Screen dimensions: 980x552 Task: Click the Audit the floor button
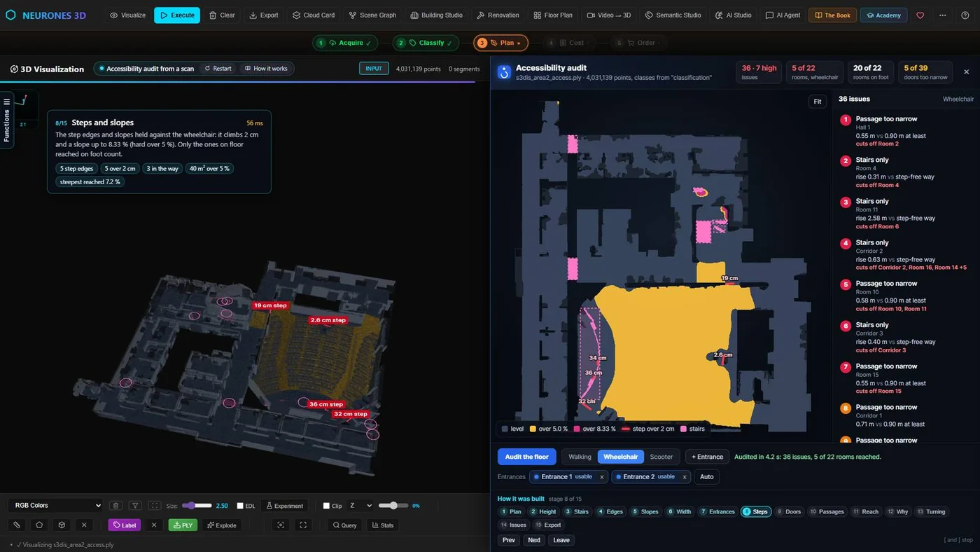pyautogui.click(x=527, y=457)
